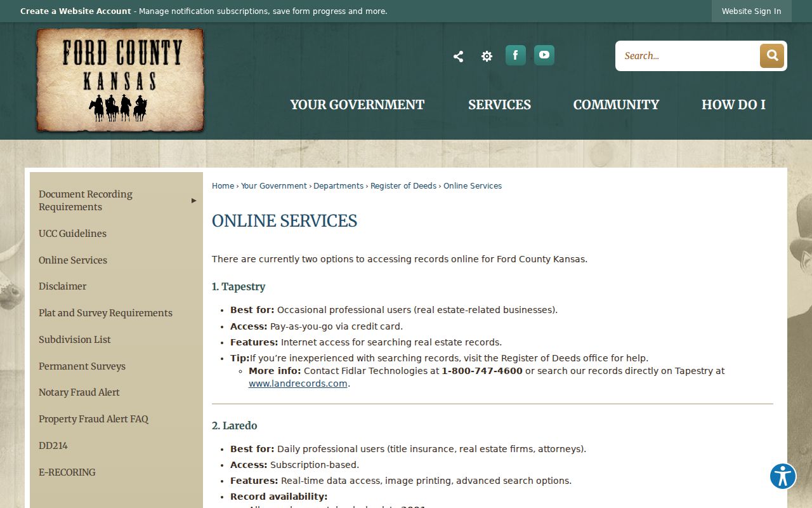Open DD214 sidebar link
This screenshot has width=812, height=508.
click(x=53, y=446)
